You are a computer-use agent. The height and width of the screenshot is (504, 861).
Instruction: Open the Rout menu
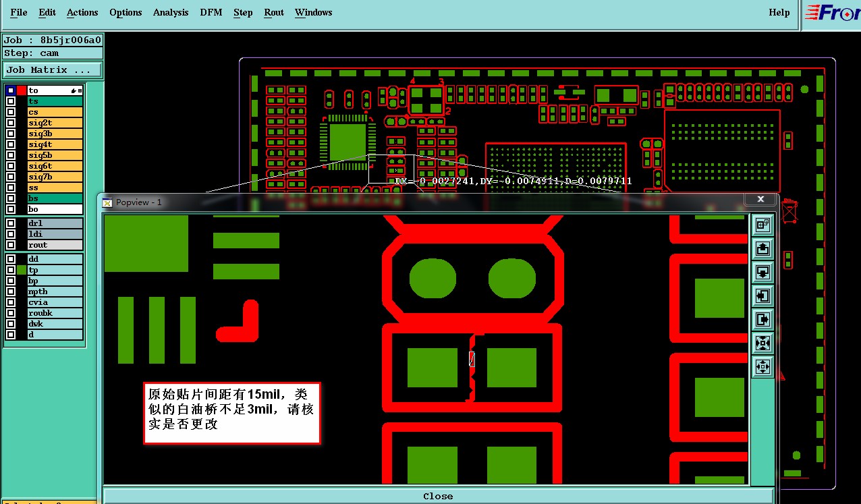[x=274, y=12]
